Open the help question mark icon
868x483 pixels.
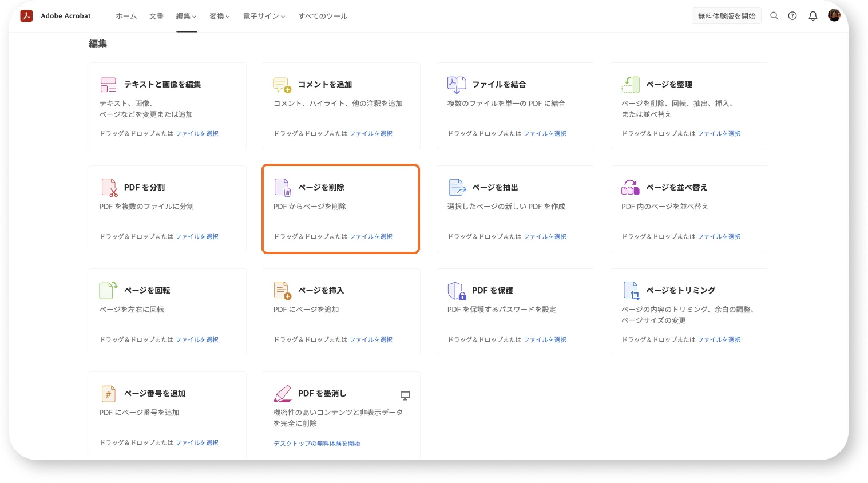792,16
